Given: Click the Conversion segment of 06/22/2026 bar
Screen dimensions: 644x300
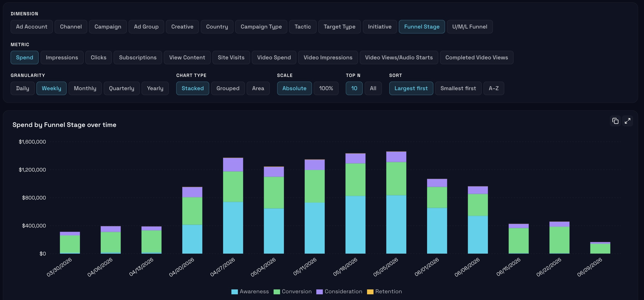Looking at the screenshot, I should 559,240.
